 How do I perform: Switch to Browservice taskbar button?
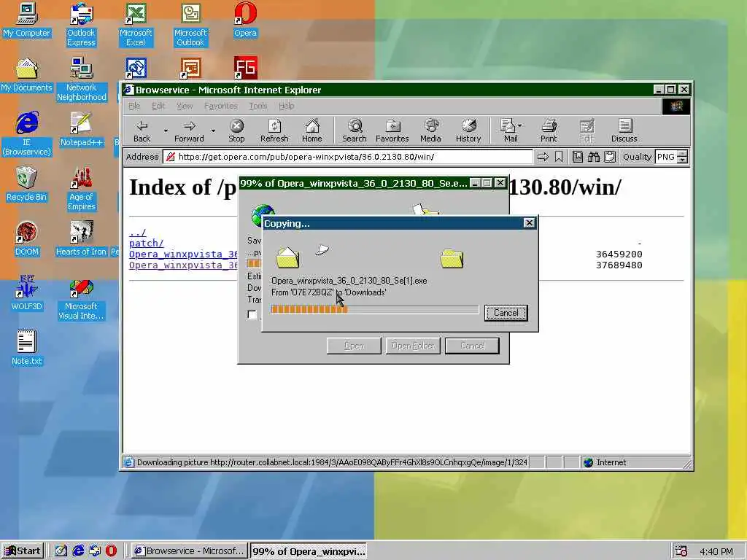click(x=189, y=551)
